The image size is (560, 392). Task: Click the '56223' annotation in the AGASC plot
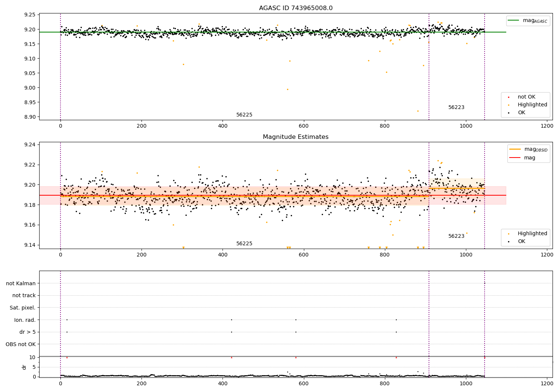point(456,108)
